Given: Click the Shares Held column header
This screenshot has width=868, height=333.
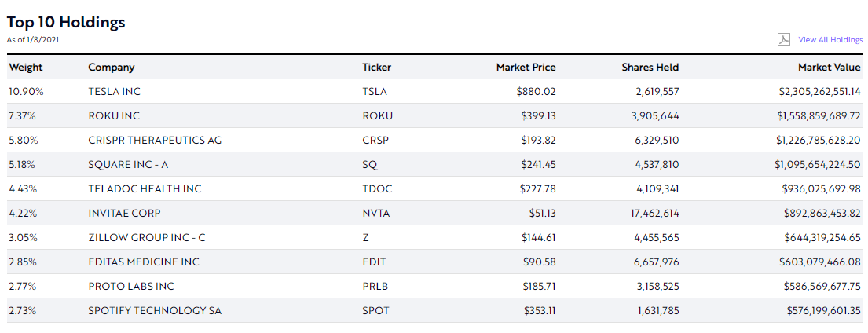Looking at the screenshot, I should coord(650,68).
